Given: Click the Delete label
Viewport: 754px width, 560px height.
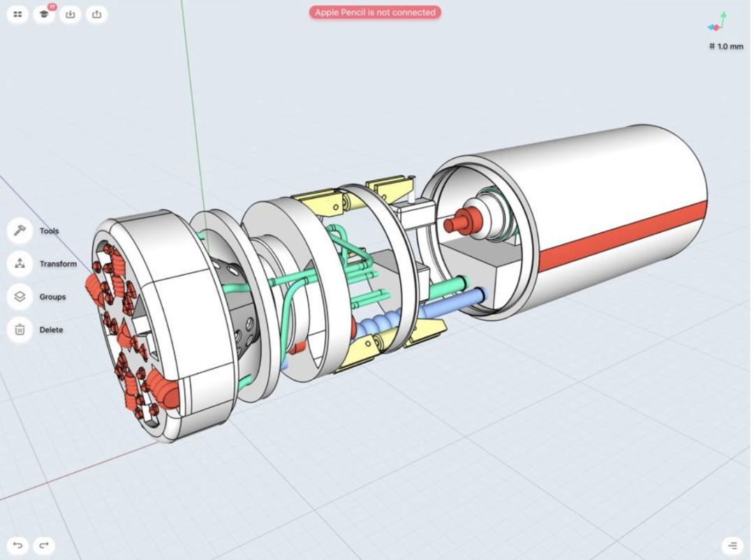Looking at the screenshot, I should point(51,330).
